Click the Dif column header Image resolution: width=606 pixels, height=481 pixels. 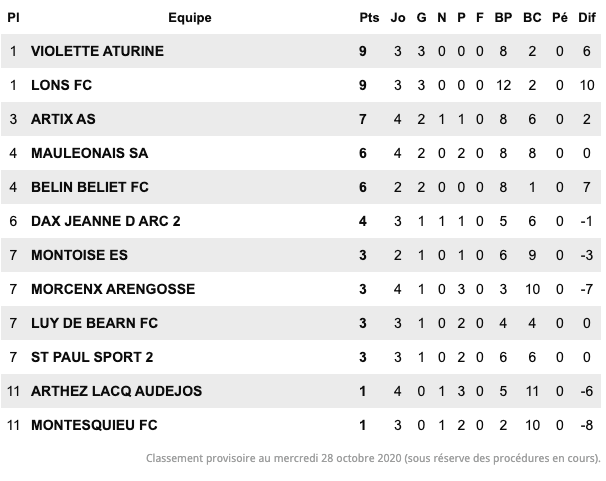(587, 17)
